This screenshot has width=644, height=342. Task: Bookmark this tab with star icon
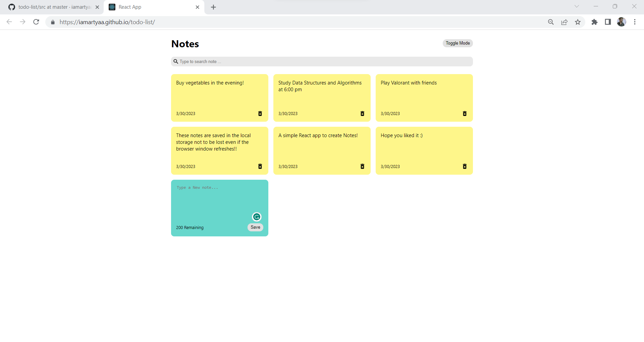(x=578, y=22)
